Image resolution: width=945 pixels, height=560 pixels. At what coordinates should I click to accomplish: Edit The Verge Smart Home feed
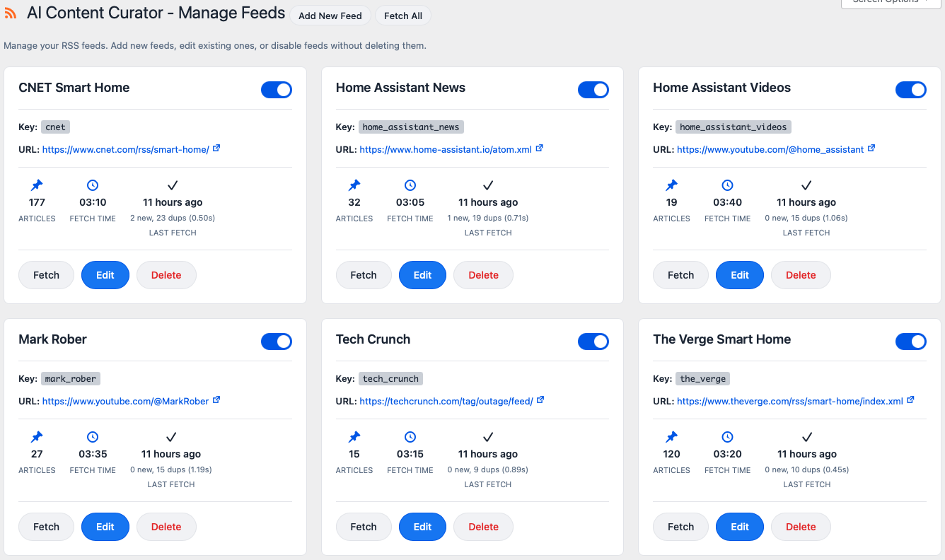(740, 527)
